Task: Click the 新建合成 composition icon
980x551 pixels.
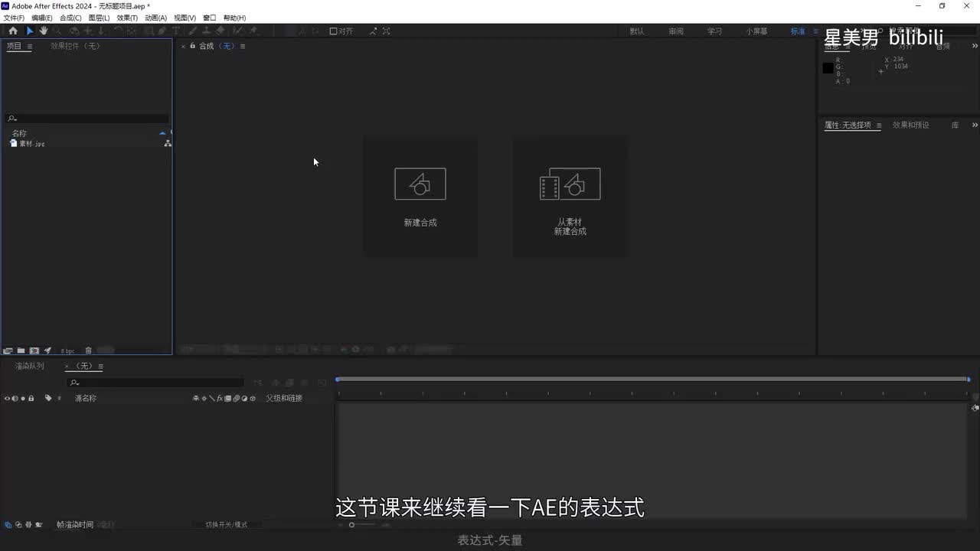Action: (x=420, y=184)
